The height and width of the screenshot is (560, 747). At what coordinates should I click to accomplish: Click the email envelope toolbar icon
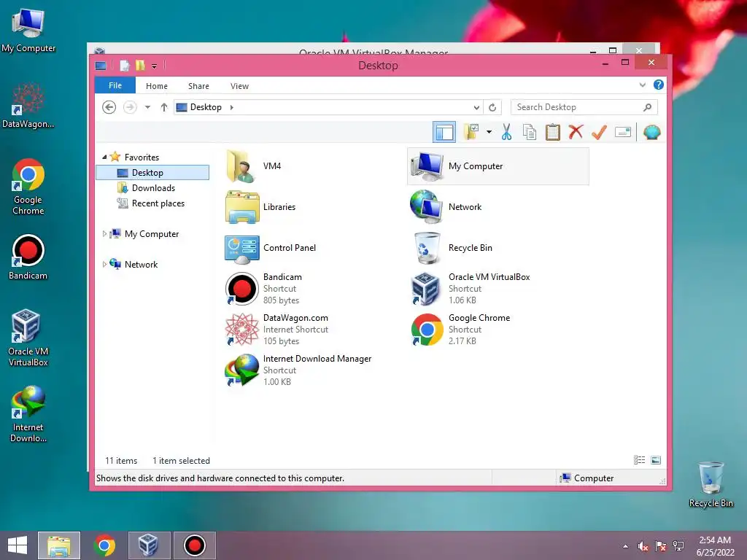pyautogui.click(x=623, y=132)
